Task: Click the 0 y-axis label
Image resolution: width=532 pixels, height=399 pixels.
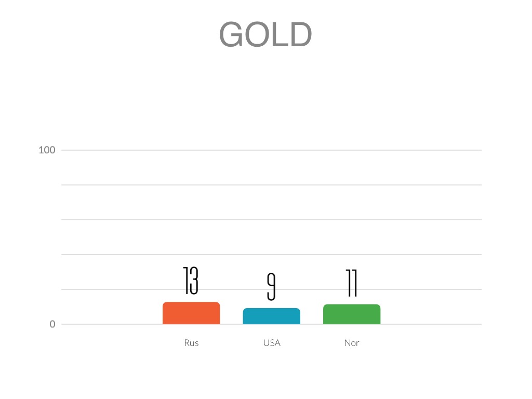Action: (x=52, y=324)
